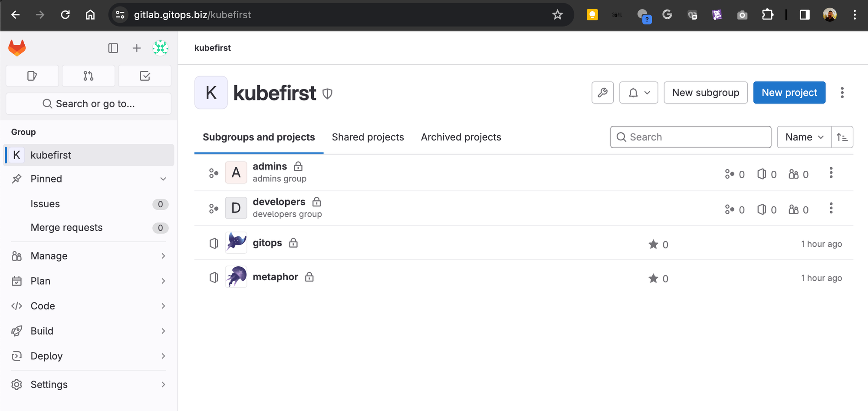The image size is (868, 411).
Task: Select kubefirst group in the sidebar
Action: coord(89,155)
